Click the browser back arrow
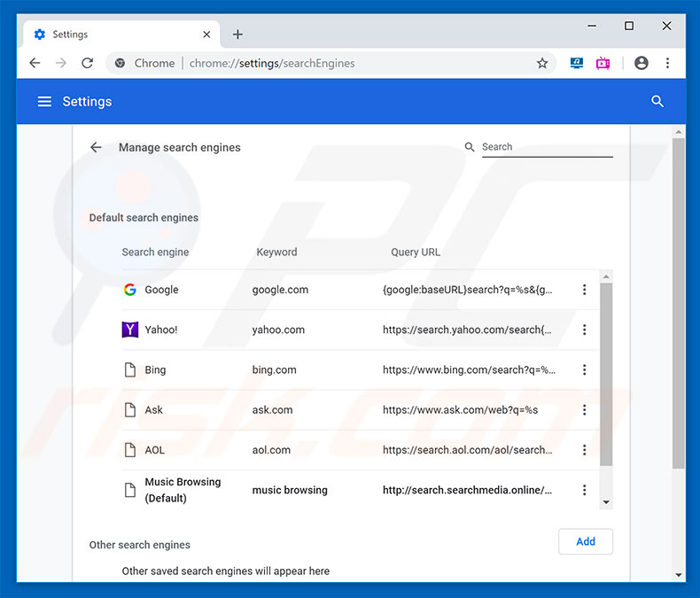The height and width of the screenshot is (598, 700). 35,63
